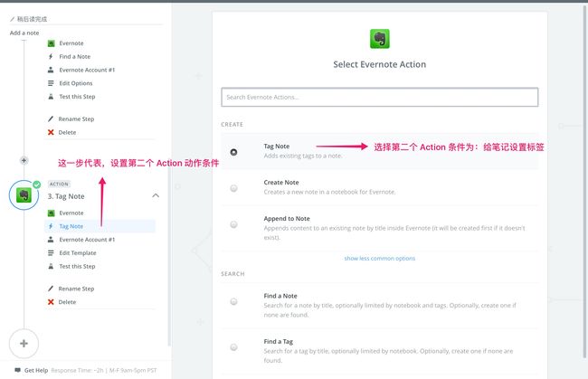
Task: Click pencil icon of lower Rename Step
Action: point(51,289)
